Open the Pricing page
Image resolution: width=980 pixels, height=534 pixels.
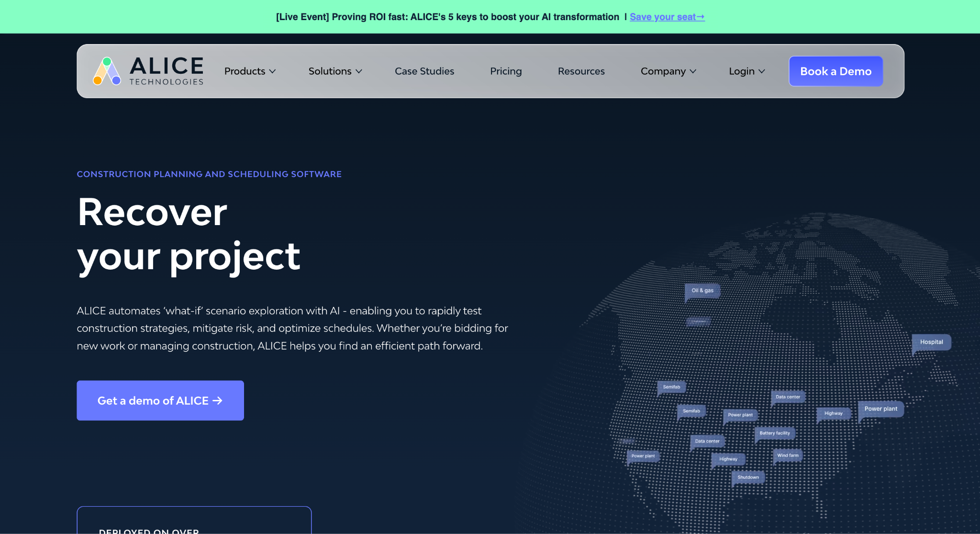click(506, 71)
